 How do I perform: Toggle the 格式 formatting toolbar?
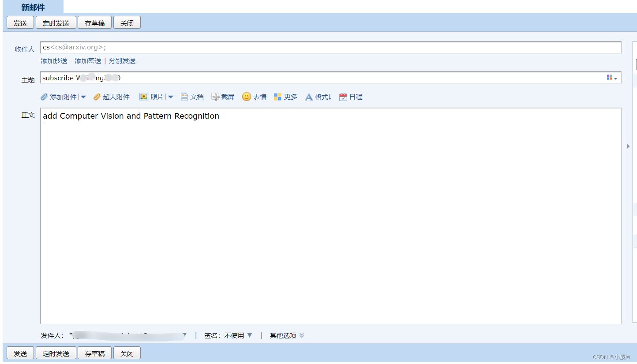[318, 97]
